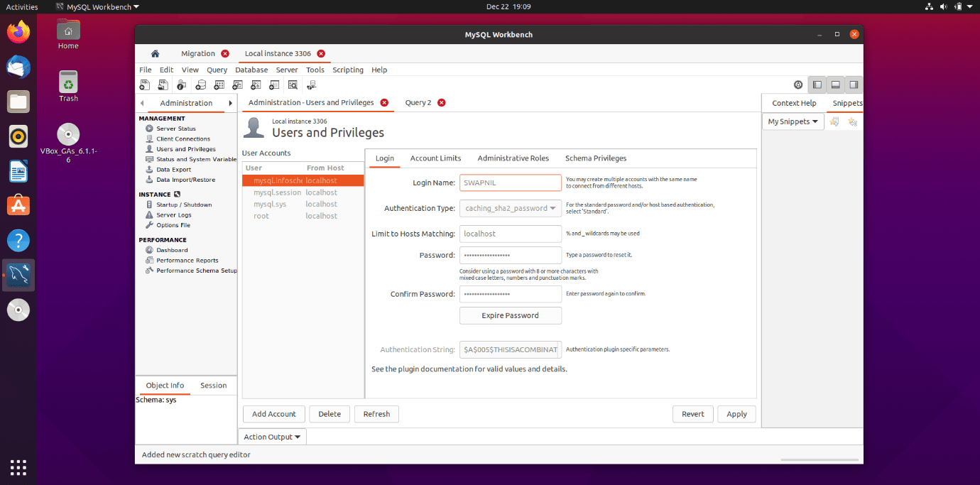Toggle the left sidebar panel visibility
The width and height of the screenshot is (980, 485).
(817, 85)
